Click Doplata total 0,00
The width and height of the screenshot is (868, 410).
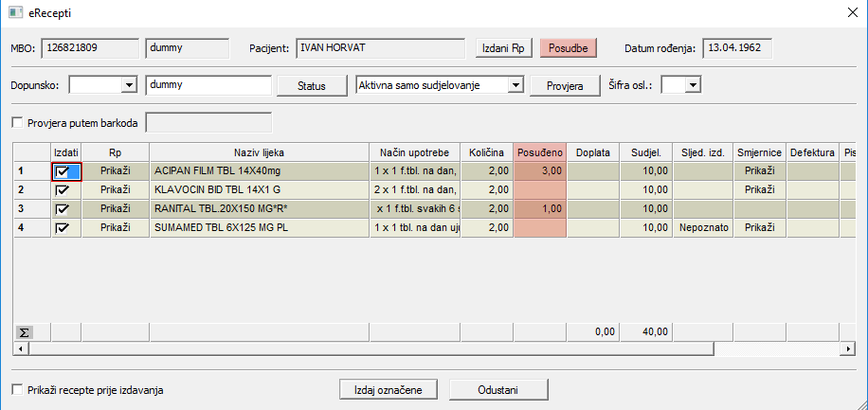[593, 332]
